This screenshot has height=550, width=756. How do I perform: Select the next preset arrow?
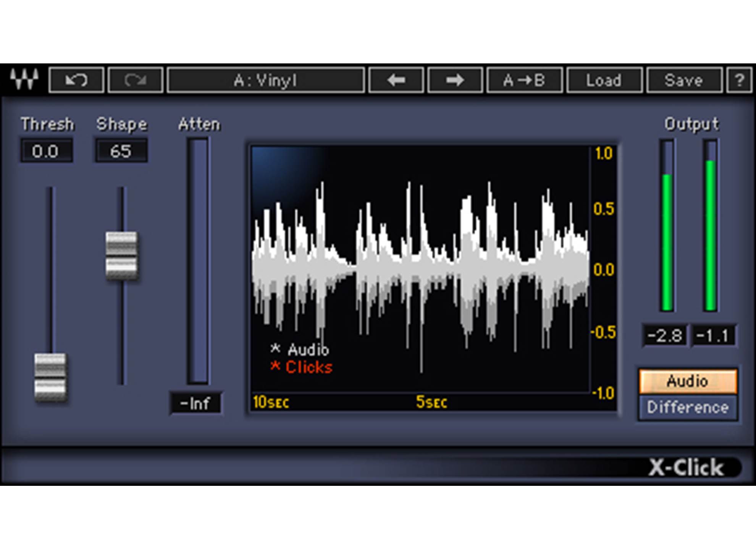(454, 79)
